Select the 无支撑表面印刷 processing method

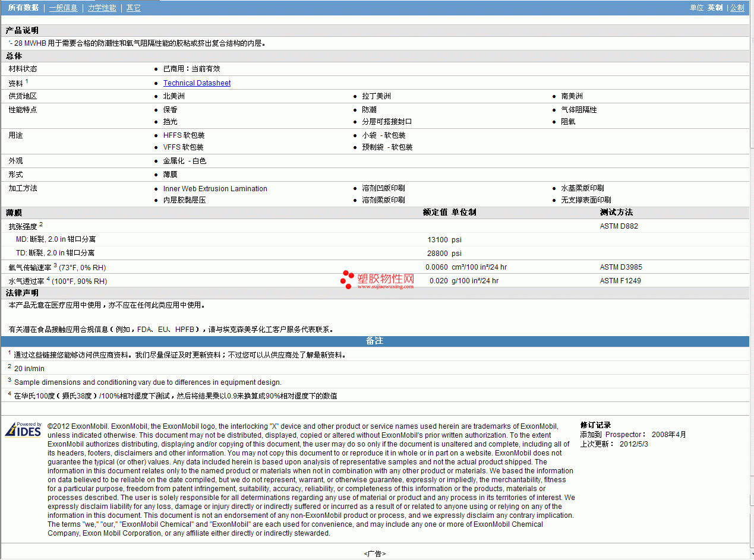(586, 200)
